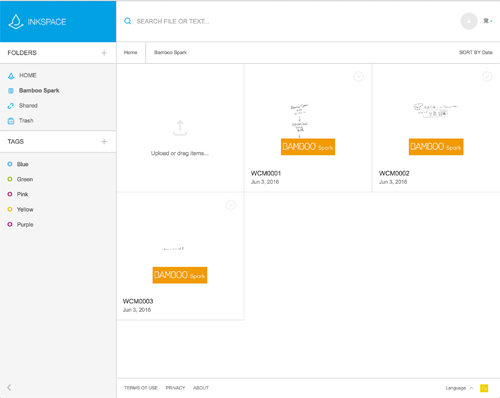Click the yellow icon beside Language
This screenshot has width=500, height=398.
[x=484, y=388]
